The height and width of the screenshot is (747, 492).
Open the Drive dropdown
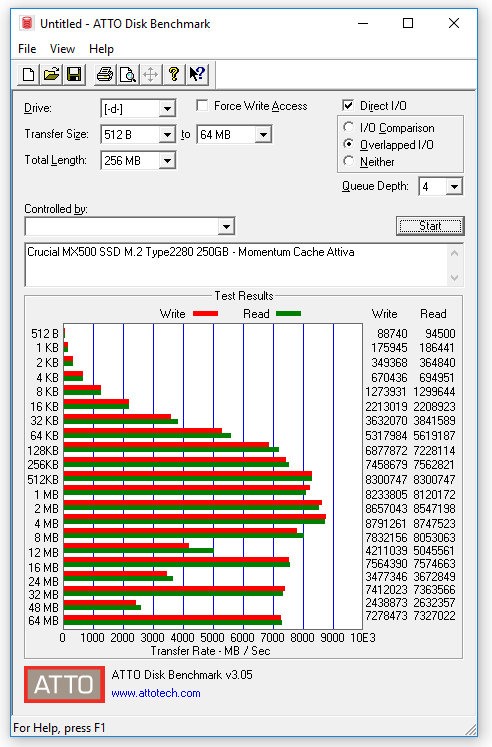(167, 109)
